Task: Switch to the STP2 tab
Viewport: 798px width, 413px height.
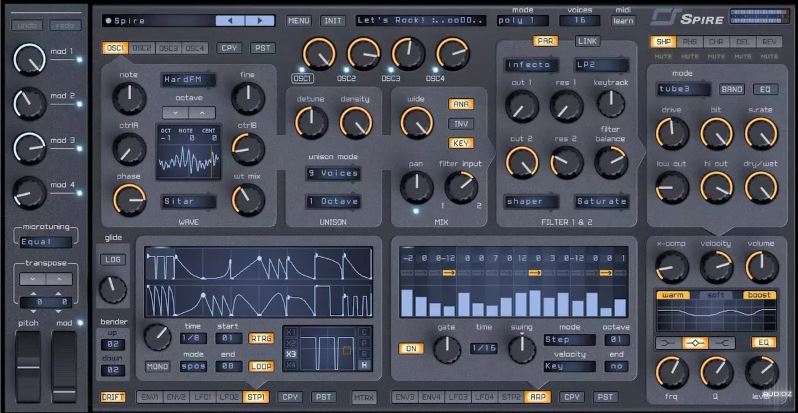Action: (511, 397)
